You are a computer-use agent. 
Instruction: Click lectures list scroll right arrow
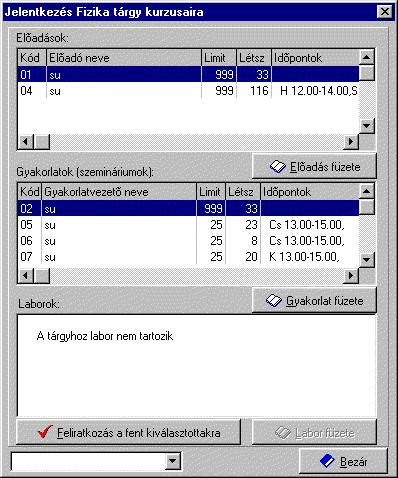(x=351, y=142)
